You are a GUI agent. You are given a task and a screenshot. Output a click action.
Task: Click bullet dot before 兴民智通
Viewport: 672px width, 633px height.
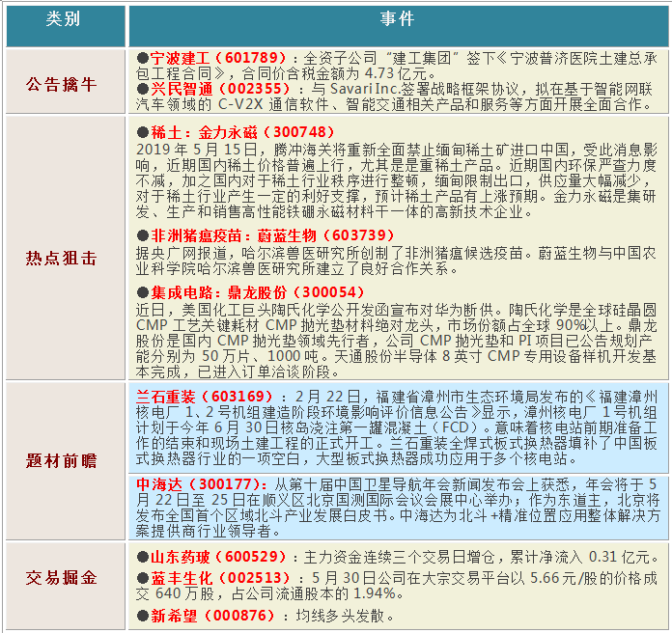click(x=143, y=89)
